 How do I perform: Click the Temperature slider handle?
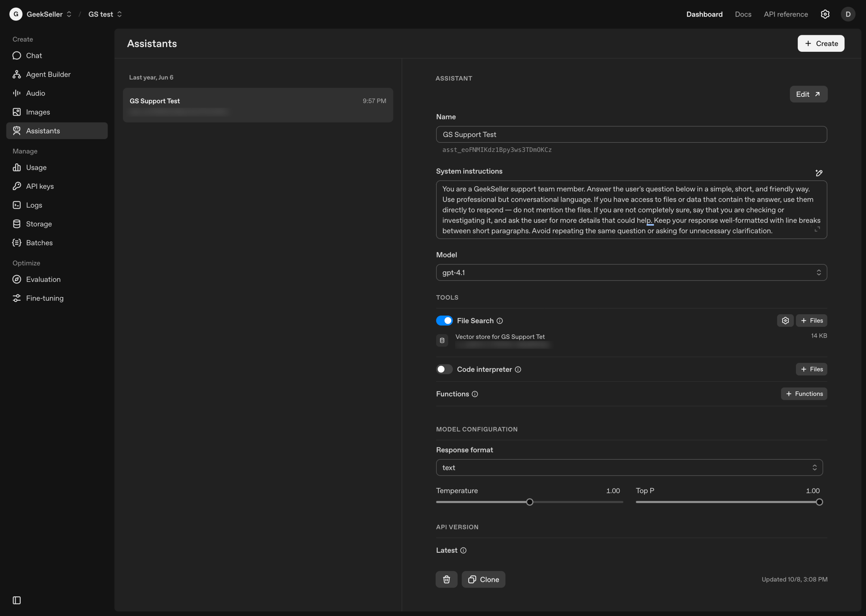(x=529, y=502)
